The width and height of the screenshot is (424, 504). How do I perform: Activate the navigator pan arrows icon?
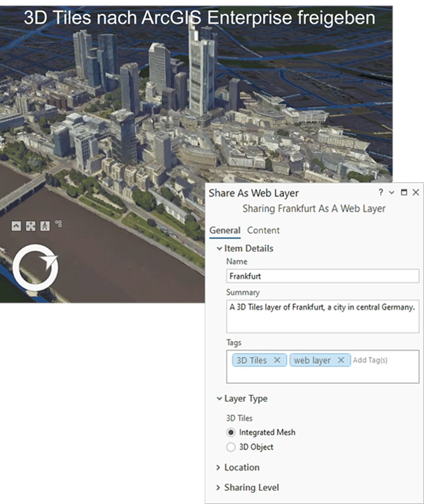(31, 226)
